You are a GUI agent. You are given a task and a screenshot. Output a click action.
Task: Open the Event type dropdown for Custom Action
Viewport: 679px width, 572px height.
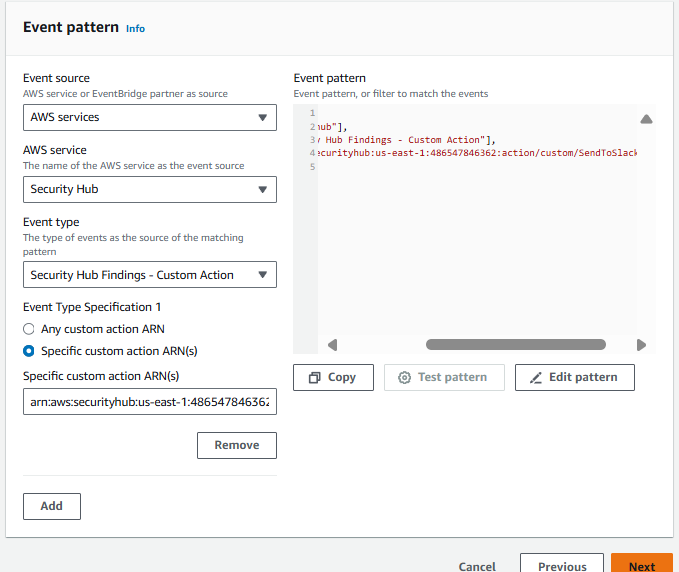pos(150,275)
